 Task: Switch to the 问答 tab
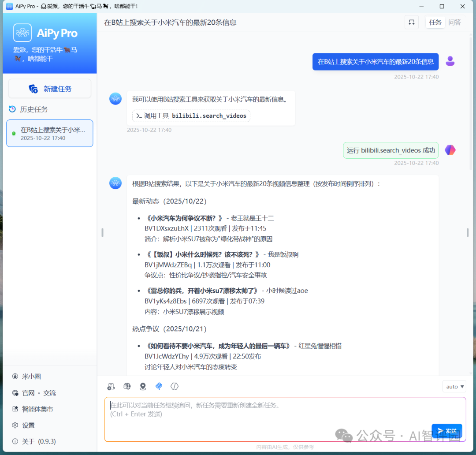(454, 22)
